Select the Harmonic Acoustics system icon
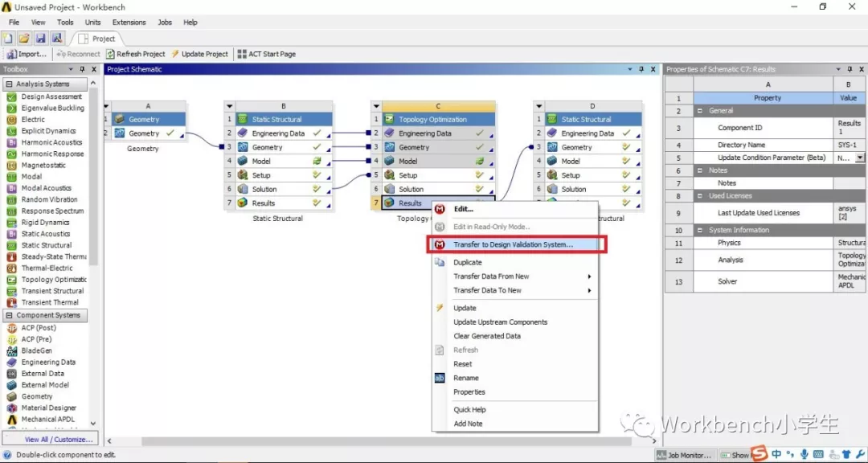868x463 pixels. pyautogui.click(x=11, y=142)
